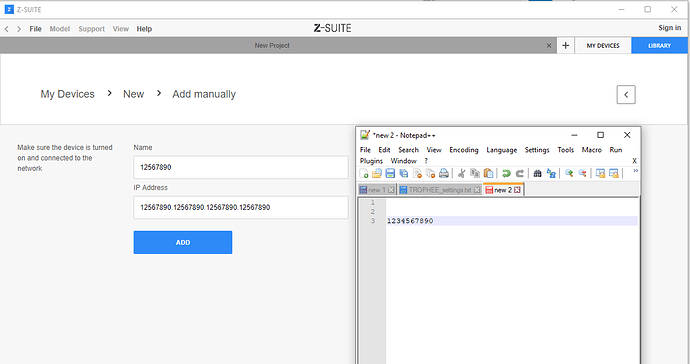Open Notepad++ Plugins menu
The width and height of the screenshot is (690, 364).
(x=371, y=161)
